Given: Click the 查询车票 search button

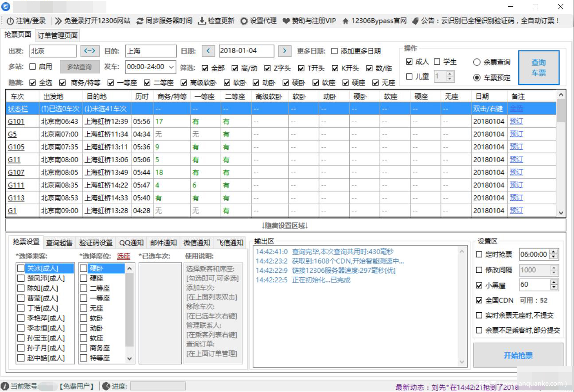Looking at the screenshot, I should point(539,68).
